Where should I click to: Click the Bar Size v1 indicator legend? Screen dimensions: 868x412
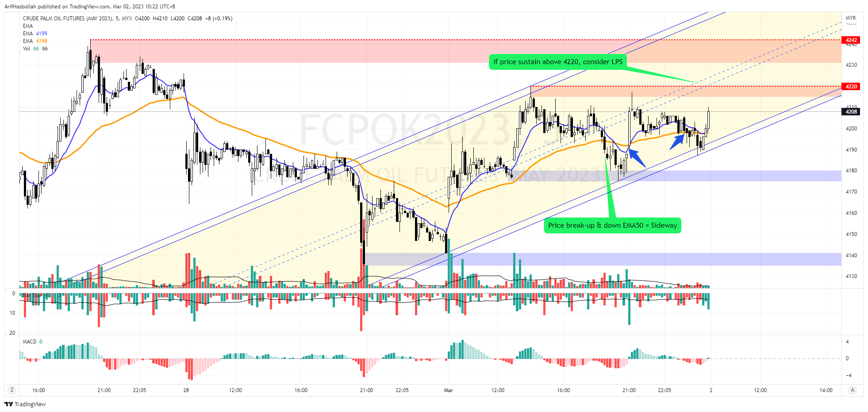[x=42, y=295]
